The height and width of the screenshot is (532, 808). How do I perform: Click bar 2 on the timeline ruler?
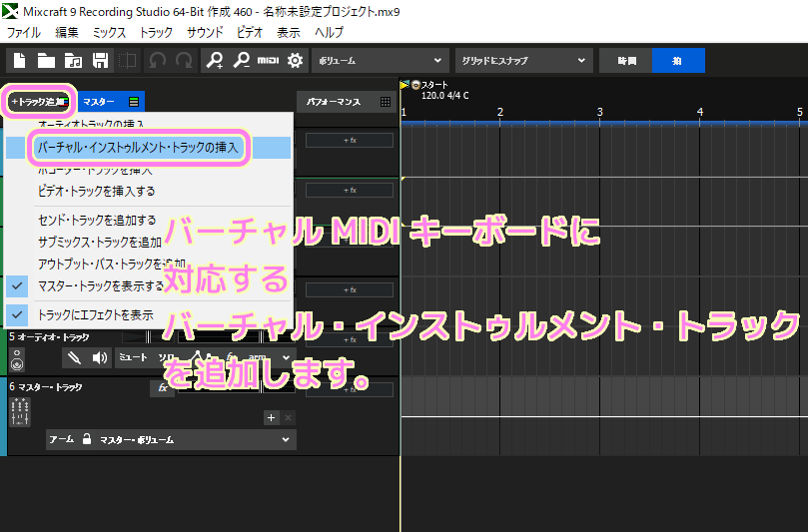click(x=499, y=112)
